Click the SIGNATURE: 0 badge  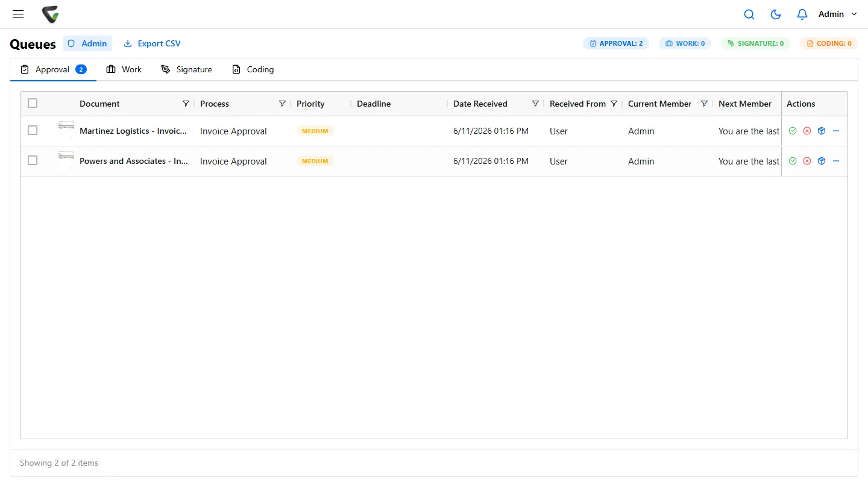pos(755,43)
